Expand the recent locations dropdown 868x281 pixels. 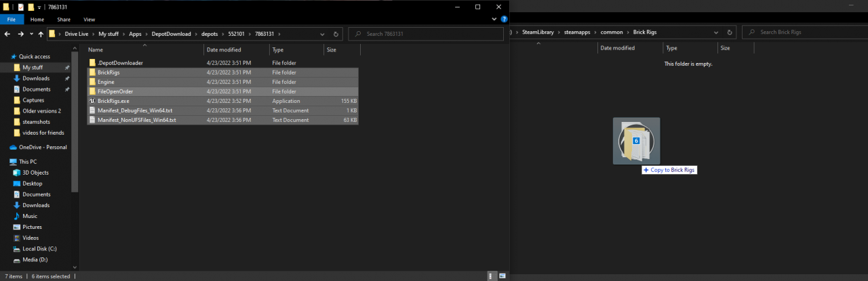[31, 34]
